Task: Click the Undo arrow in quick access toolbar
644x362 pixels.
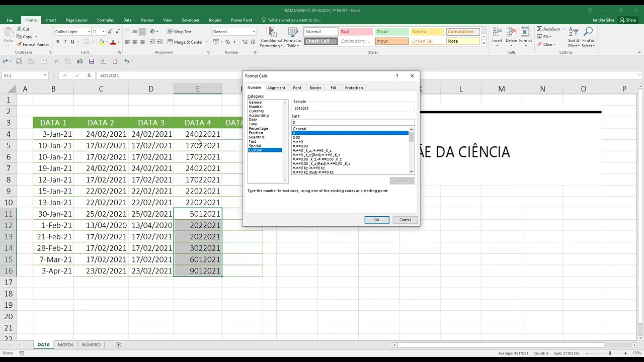Action: point(127,61)
